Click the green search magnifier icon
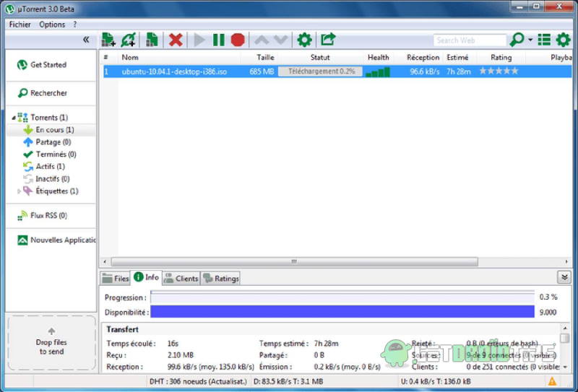This screenshot has height=392, width=578. (517, 40)
